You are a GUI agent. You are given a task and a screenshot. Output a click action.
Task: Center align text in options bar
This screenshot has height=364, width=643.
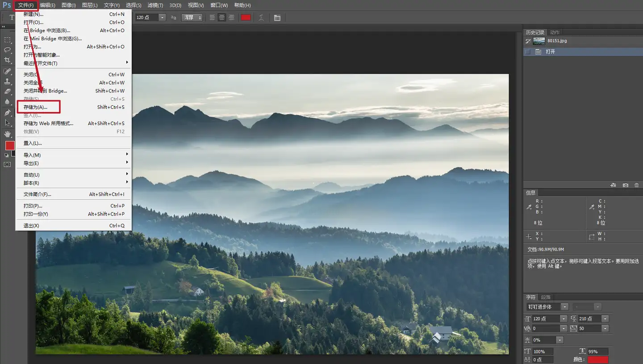point(221,17)
